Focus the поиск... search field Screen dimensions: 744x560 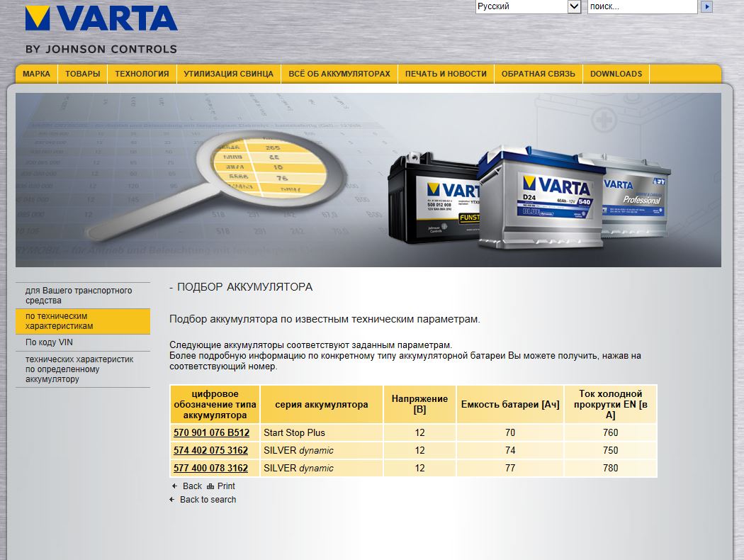[643, 6]
